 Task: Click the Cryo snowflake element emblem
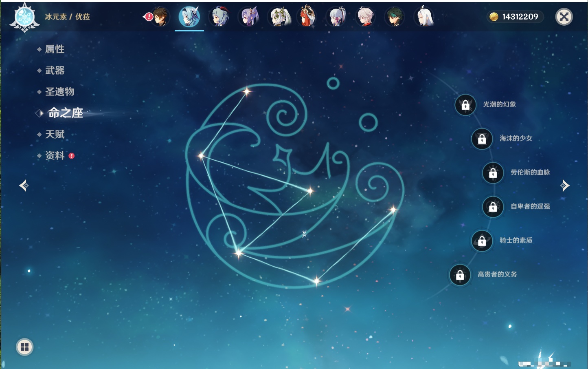pyautogui.click(x=24, y=17)
